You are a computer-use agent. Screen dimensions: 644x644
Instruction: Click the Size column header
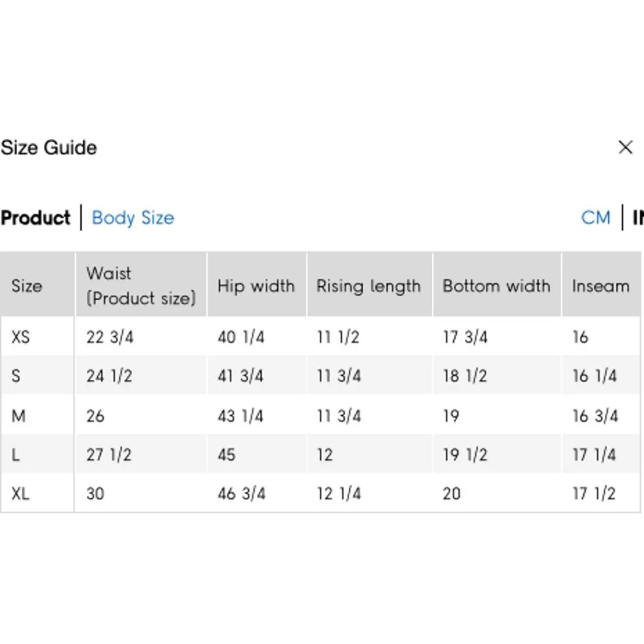coord(27,286)
